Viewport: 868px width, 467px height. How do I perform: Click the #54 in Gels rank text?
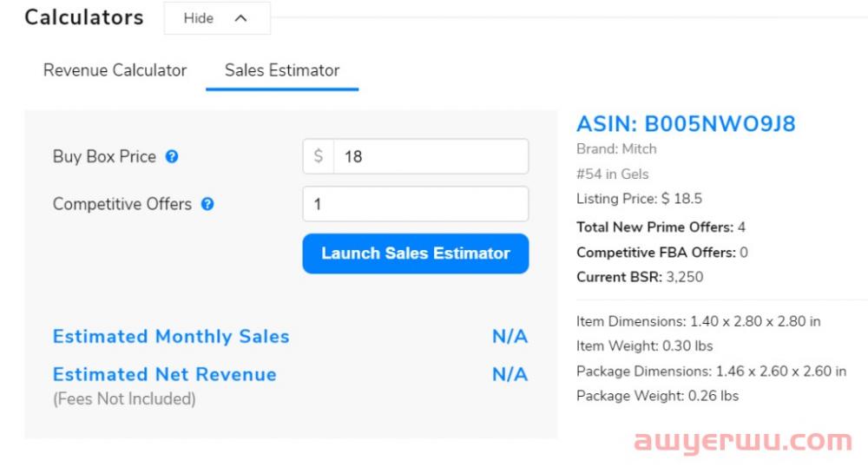[x=612, y=174]
